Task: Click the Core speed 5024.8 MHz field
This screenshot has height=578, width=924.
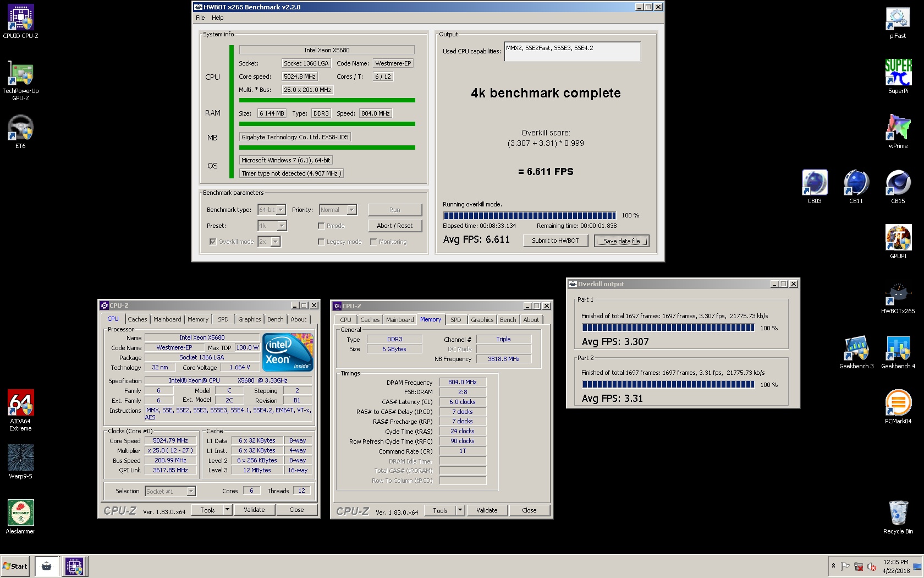Action: 300,77
